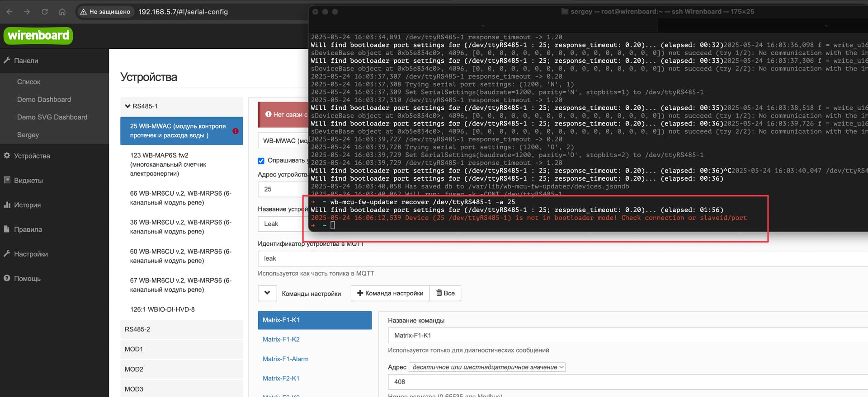Click the Wirenboard logo
The height and width of the screenshot is (397, 868).
coord(38,36)
